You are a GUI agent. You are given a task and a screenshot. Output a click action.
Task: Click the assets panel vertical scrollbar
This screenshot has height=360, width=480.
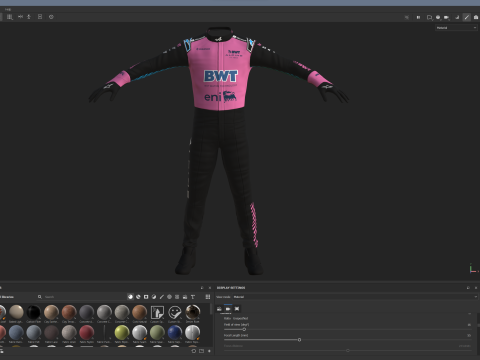[211, 309]
